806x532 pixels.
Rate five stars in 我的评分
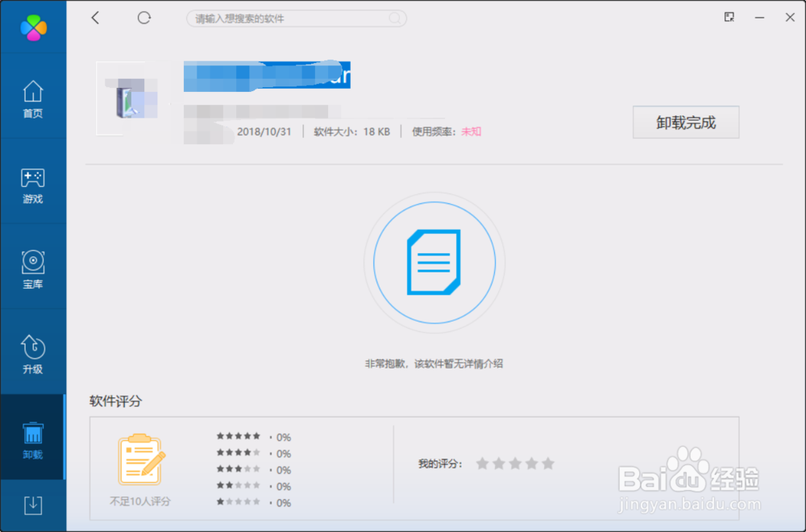coord(548,463)
